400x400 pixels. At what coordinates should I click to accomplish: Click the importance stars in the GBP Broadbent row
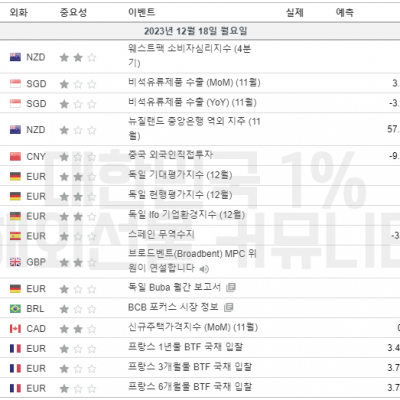[78, 263]
